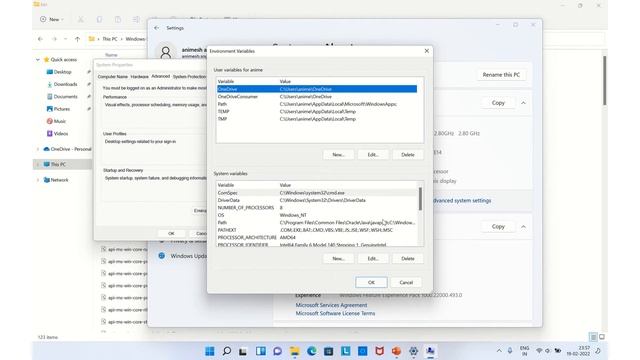Open taskbar Search
640x360 pixels.
227,351
